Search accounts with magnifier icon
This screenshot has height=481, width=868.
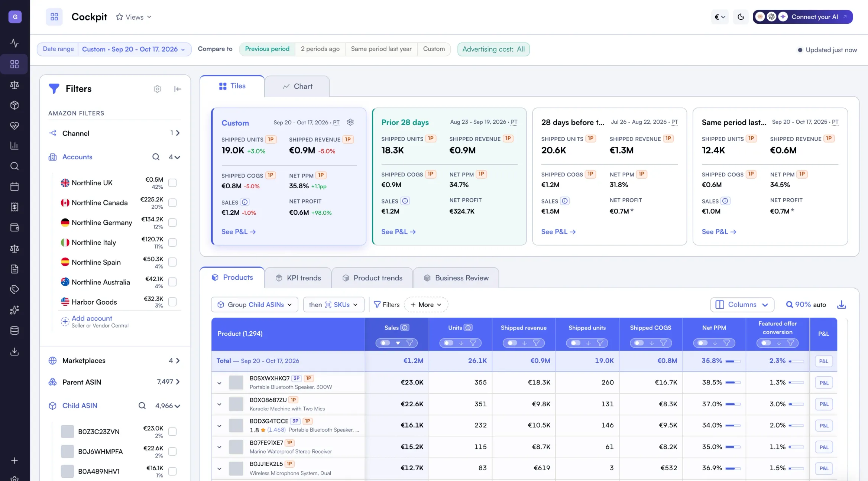[156, 157]
